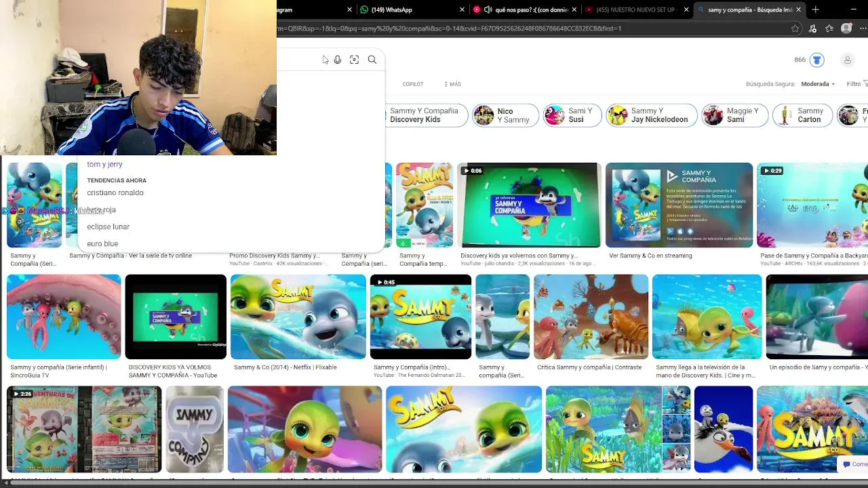
Task: Switch to 'NUESTRO NUEVO SET UP' tab
Action: pos(637,9)
